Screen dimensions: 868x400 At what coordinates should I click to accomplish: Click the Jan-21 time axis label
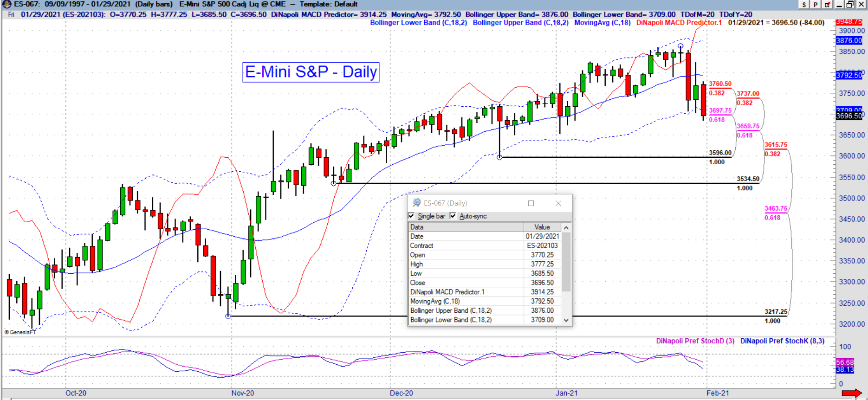[x=567, y=393]
